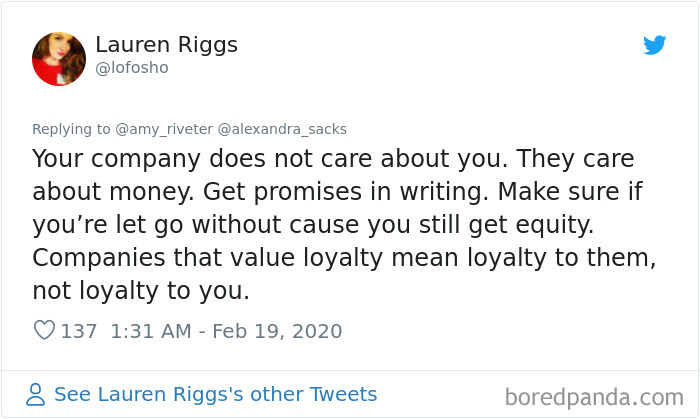Click the person icon beside other Tweets link

coord(36,395)
